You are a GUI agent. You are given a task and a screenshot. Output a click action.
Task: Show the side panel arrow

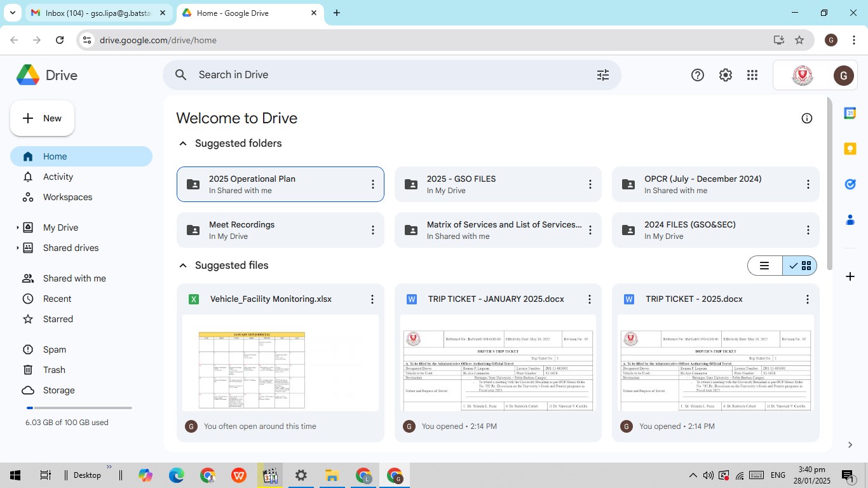850,445
